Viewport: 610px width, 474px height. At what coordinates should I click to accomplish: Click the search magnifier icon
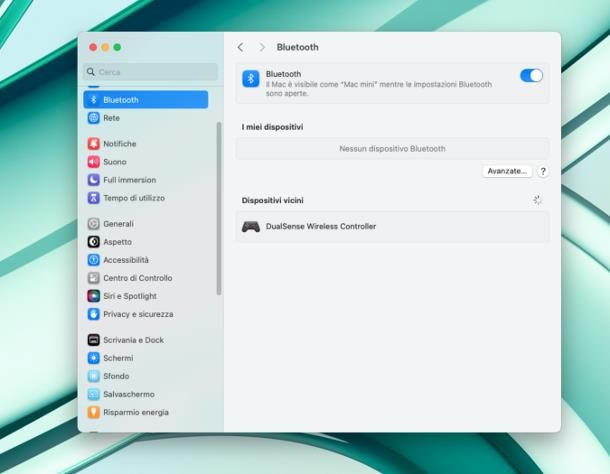91,72
